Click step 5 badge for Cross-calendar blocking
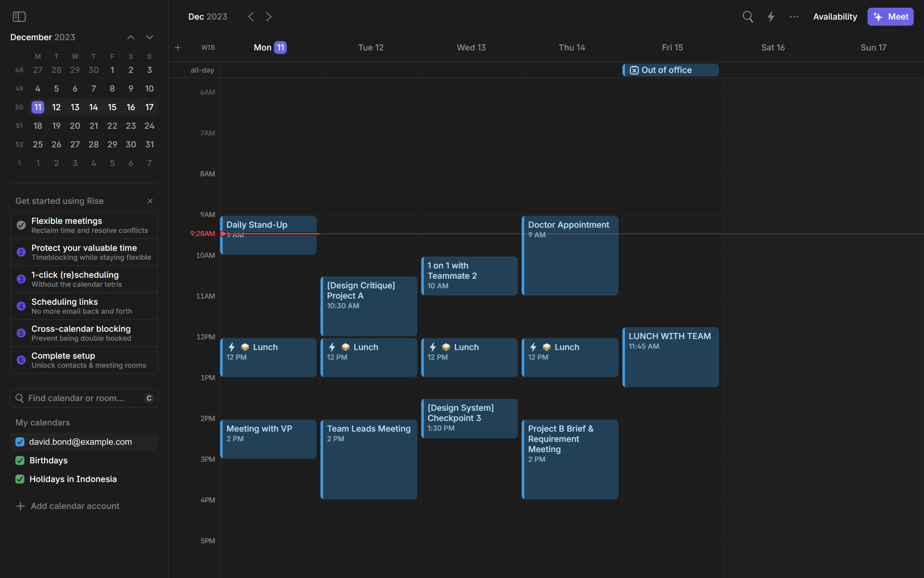This screenshot has width=924, height=578. 21,333
